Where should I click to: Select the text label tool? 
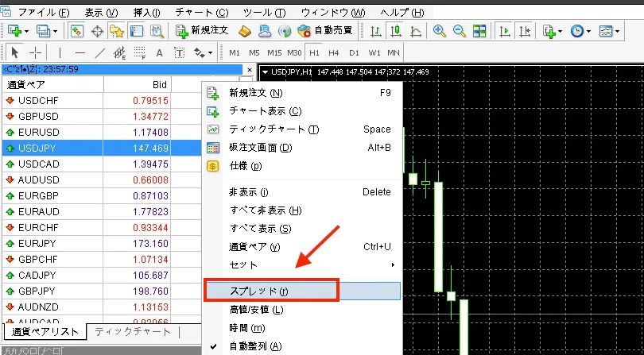[x=159, y=52]
